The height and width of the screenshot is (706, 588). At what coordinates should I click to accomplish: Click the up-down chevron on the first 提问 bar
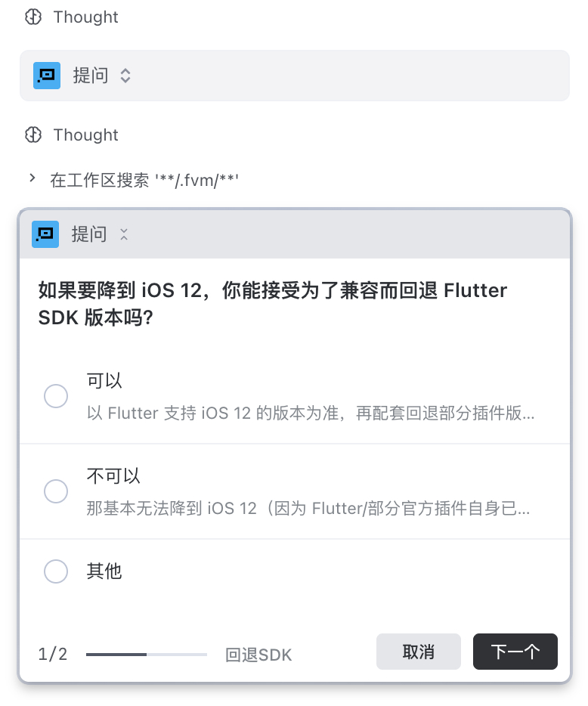pos(125,76)
